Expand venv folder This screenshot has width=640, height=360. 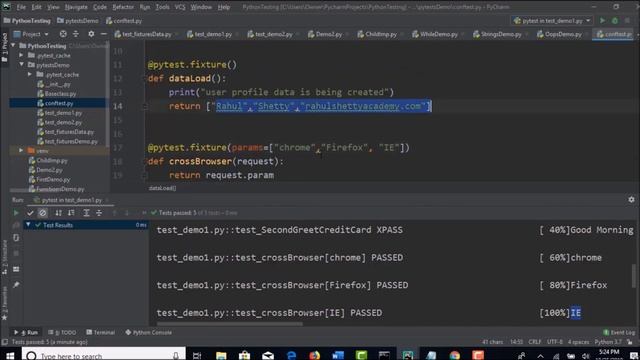pos(21,151)
